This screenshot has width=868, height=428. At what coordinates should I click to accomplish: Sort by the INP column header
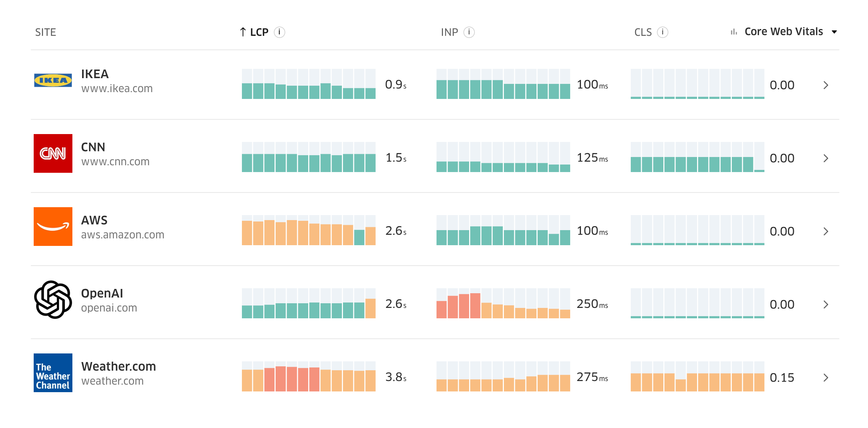coord(449,32)
